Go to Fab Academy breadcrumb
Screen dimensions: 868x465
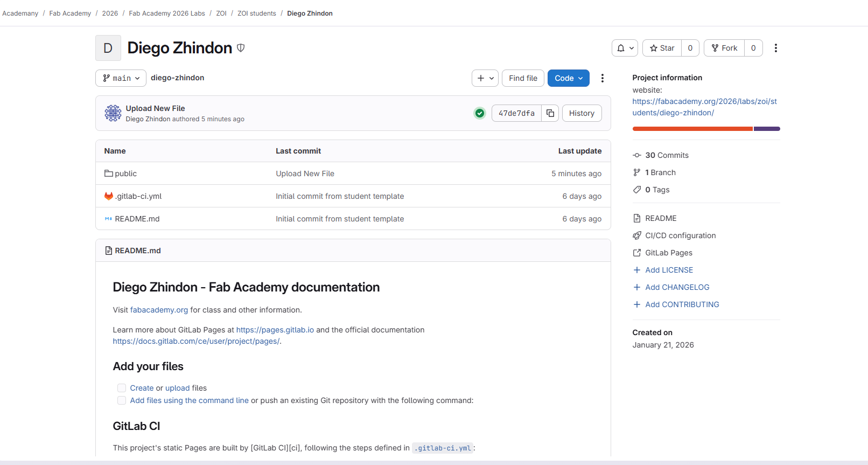70,13
